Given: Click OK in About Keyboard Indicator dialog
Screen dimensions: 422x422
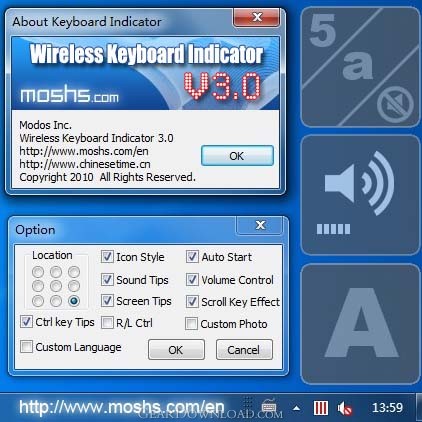Looking at the screenshot, I should [237, 156].
